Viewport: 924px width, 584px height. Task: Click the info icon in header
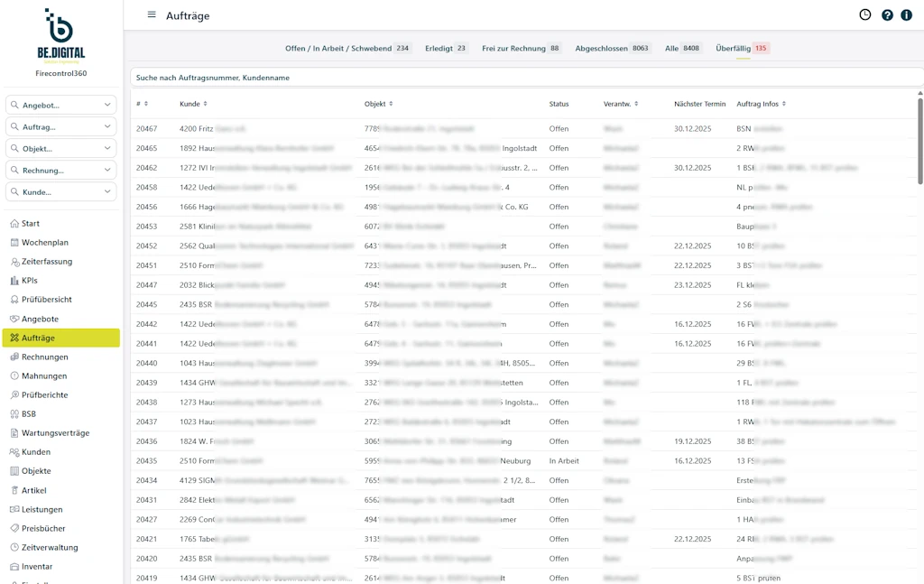click(907, 15)
